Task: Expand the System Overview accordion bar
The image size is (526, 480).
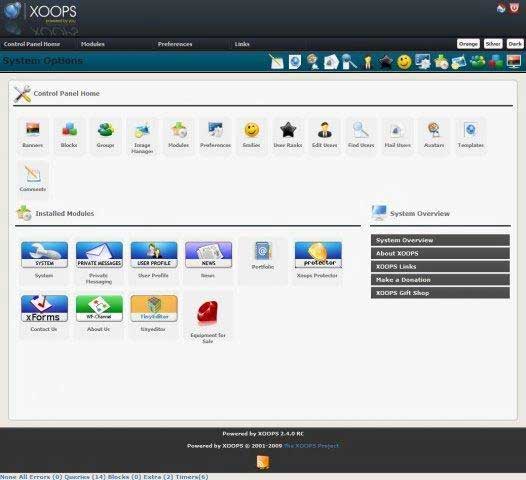Action: pos(440,240)
